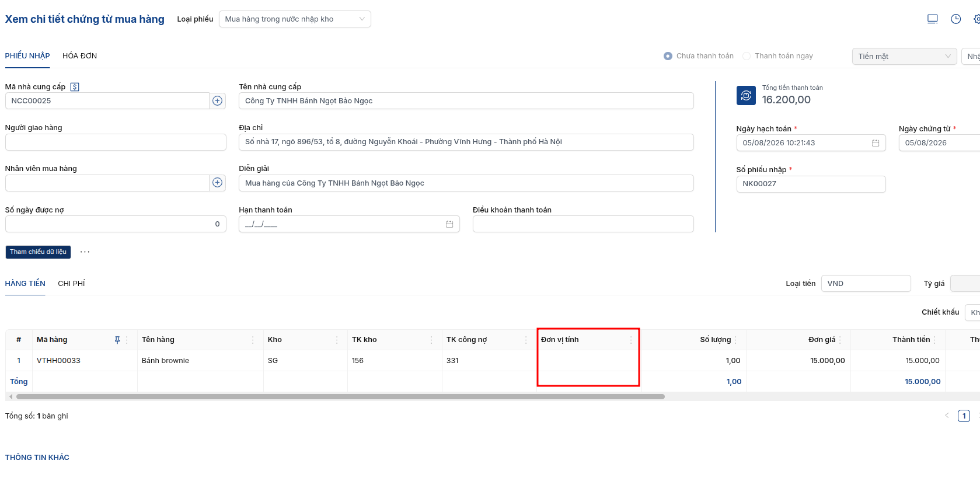The height and width of the screenshot is (488, 980).
Task: Switch to the CHI PHÍ tab
Action: point(71,284)
